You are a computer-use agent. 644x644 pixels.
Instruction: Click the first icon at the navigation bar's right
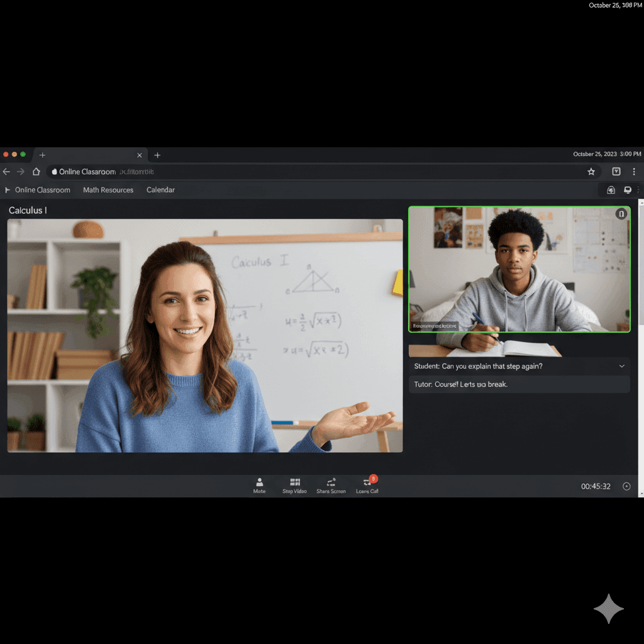click(x=611, y=190)
